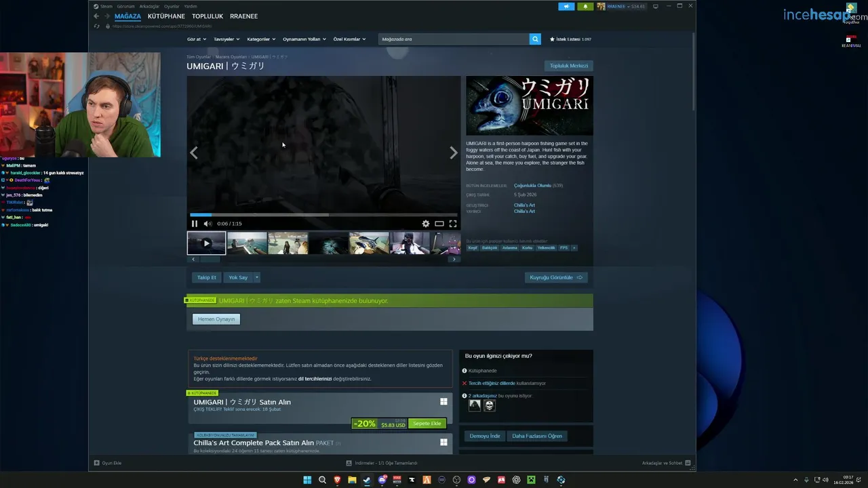Click Topluluk Merkezi button

tap(569, 66)
